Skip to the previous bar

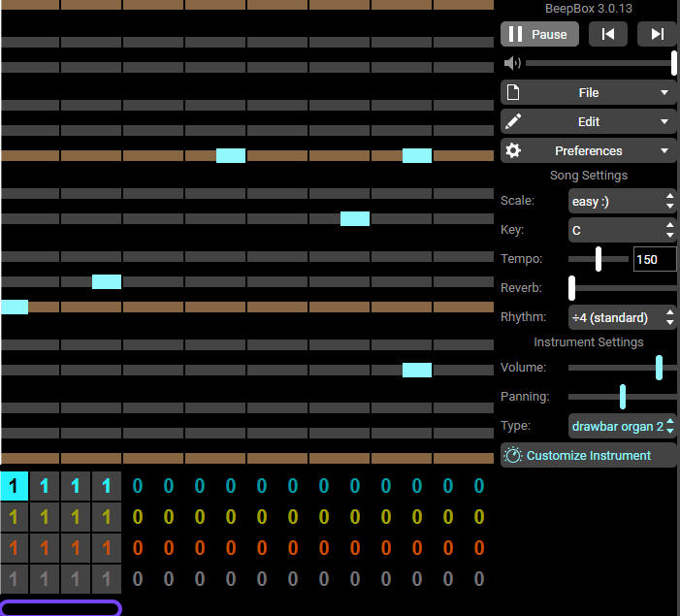pos(607,34)
